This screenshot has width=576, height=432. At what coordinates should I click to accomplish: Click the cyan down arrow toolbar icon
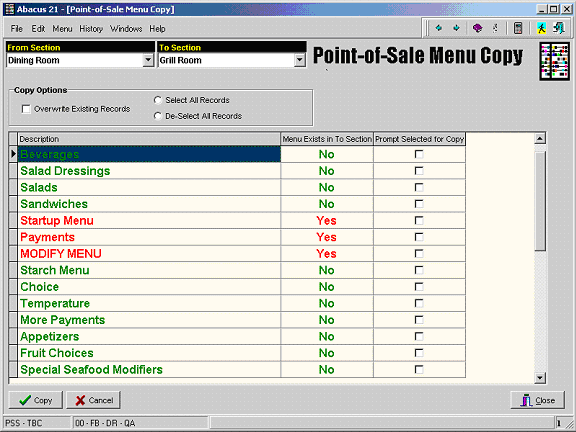[x=456, y=28]
